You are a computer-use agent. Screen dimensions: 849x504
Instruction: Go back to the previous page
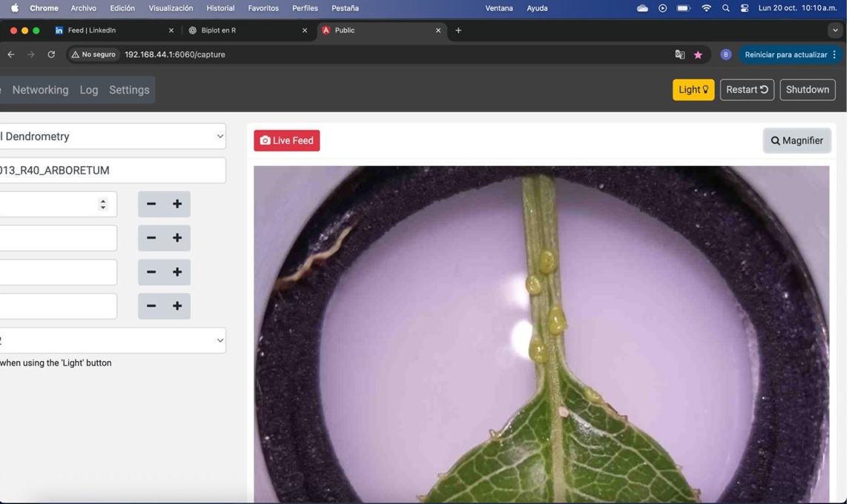pos(11,54)
